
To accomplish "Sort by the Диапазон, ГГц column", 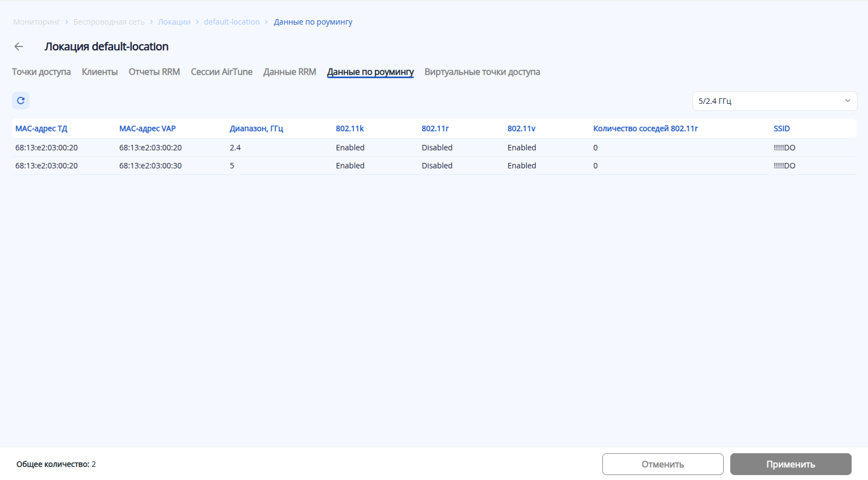I will coord(256,128).
